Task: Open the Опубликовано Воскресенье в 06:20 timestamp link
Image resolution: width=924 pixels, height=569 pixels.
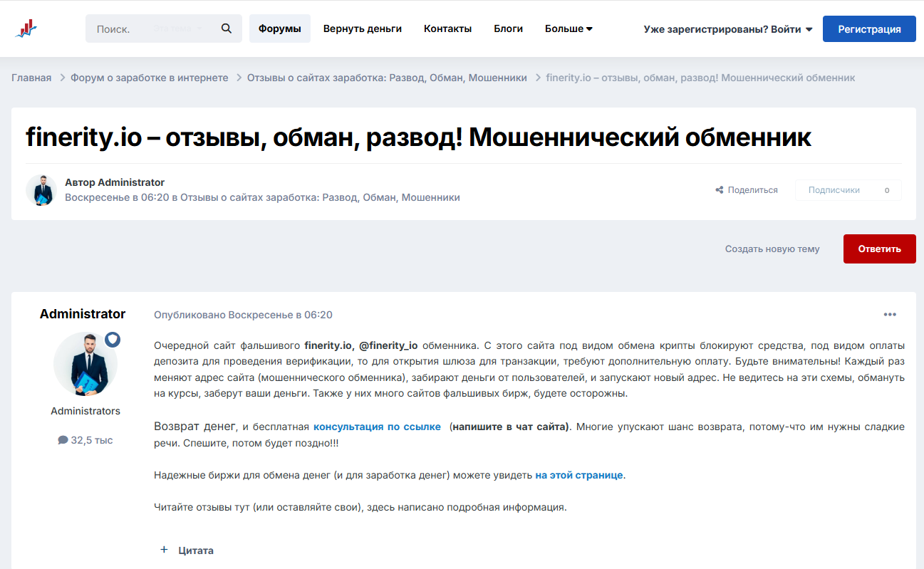Action: pyautogui.click(x=243, y=315)
